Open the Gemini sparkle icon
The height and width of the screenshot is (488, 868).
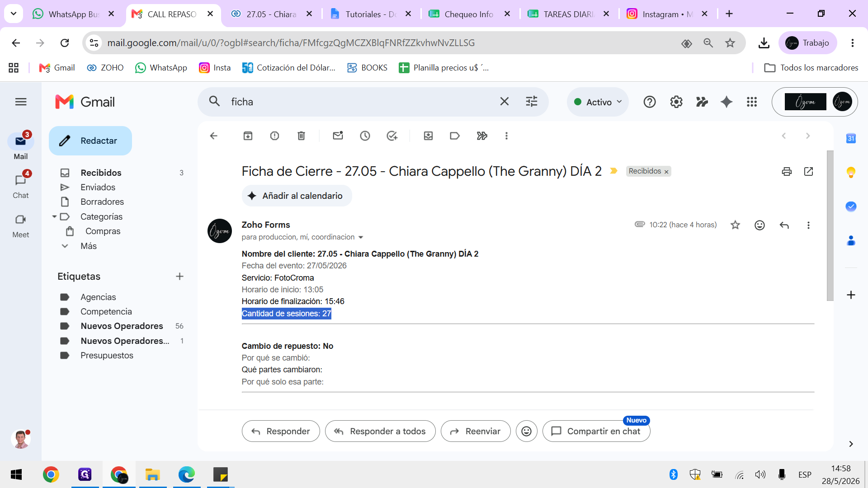[726, 102]
